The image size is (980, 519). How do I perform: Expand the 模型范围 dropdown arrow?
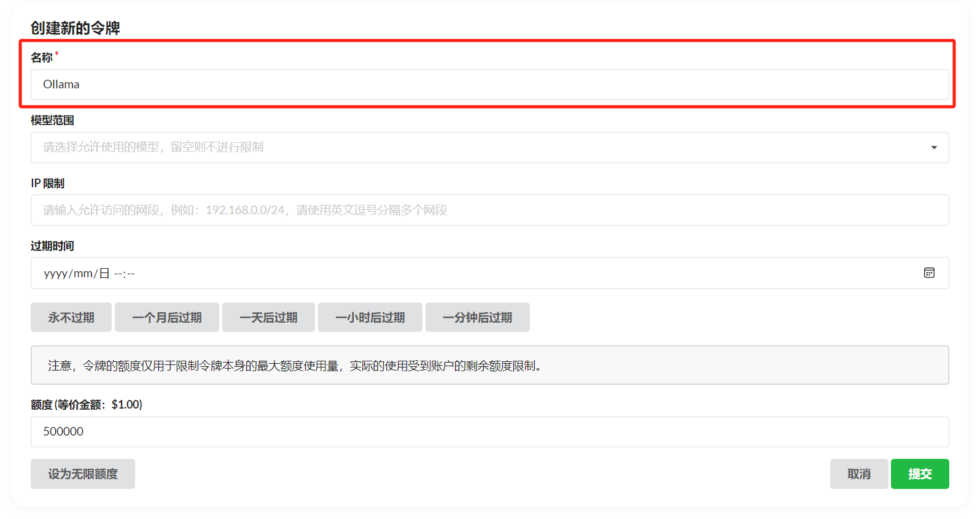pos(933,147)
